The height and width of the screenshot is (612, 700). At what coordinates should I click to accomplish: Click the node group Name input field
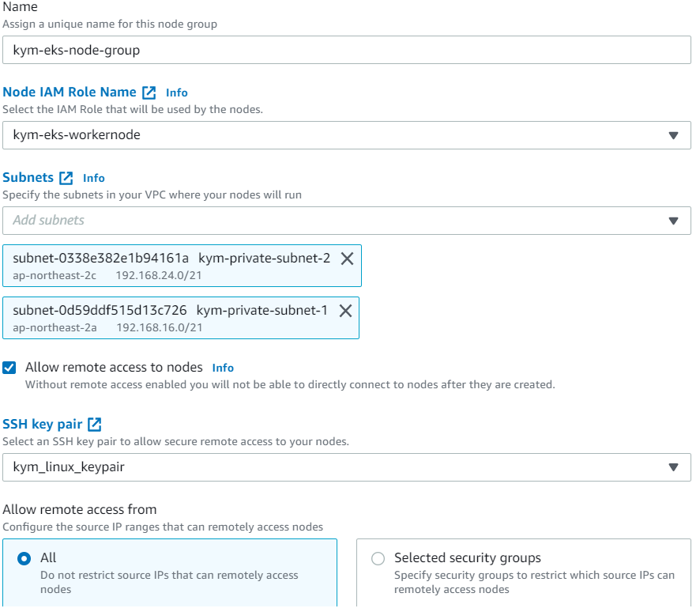coord(346,50)
